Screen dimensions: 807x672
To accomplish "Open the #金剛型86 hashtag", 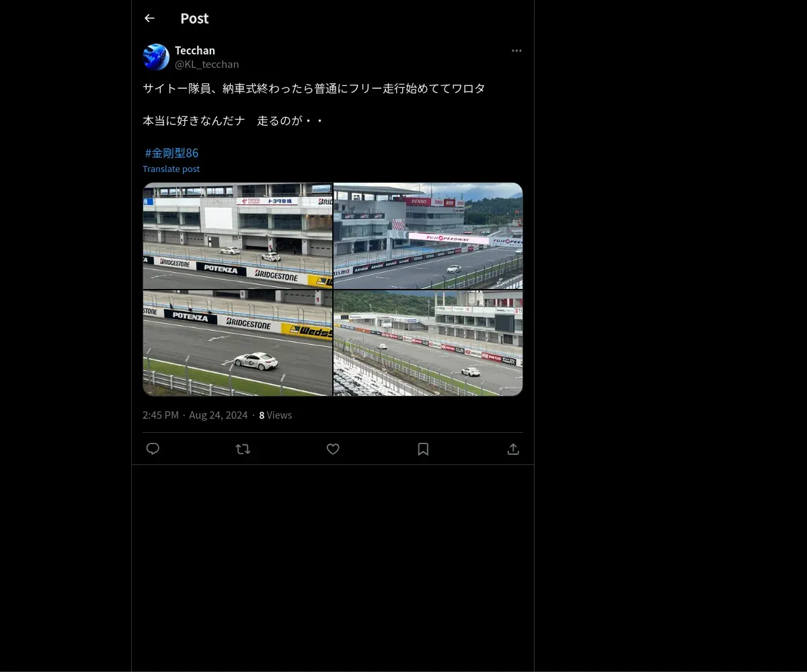I will [171, 153].
